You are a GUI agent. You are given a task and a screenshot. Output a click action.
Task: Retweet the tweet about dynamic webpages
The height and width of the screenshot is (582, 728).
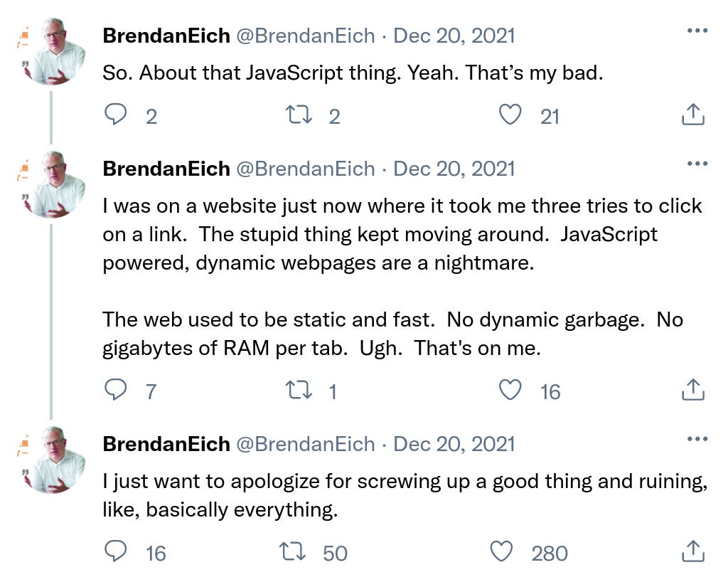(x=299, y=389)
